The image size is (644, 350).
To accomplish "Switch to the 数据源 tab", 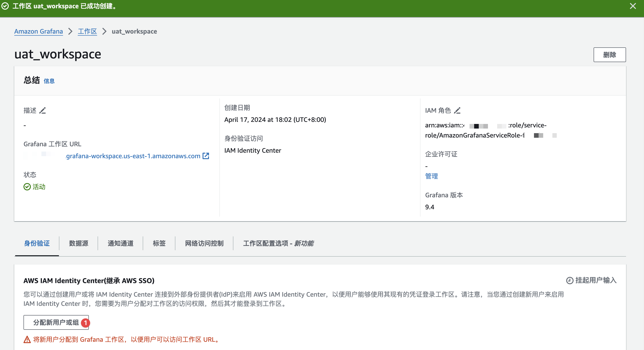I will point(78,243).
